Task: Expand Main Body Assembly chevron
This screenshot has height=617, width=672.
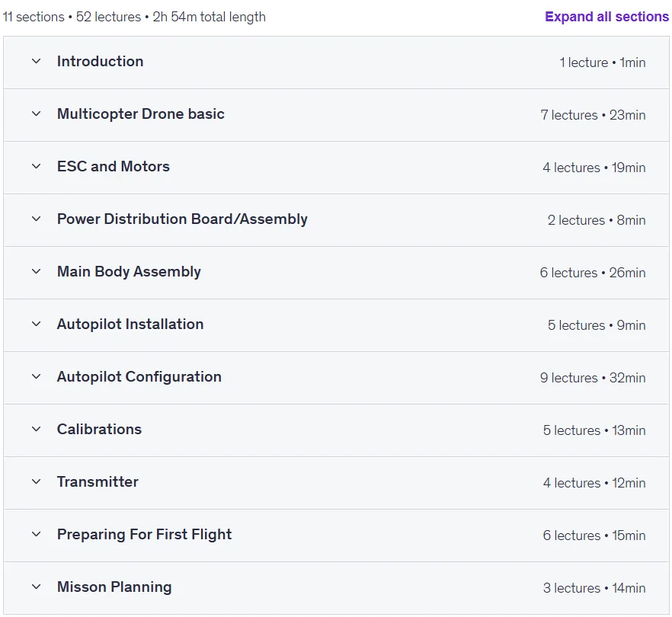Action: [x=37, y=272]
